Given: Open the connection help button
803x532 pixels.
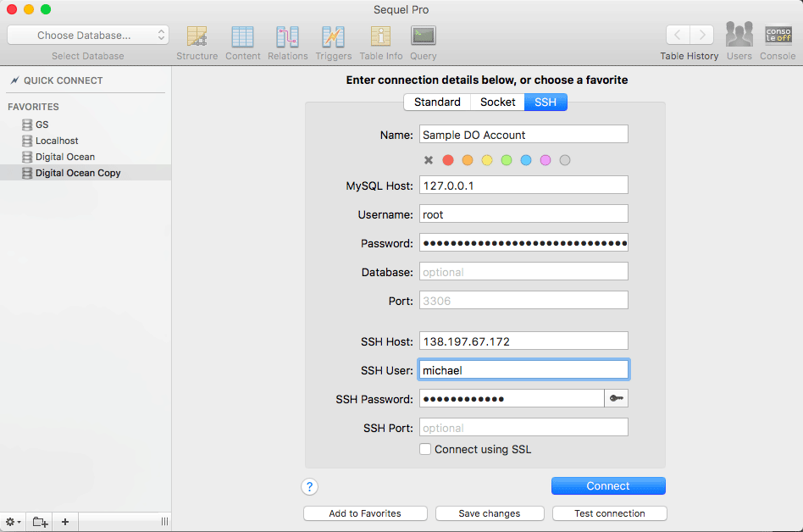Looking at the screenshot, I should tap(309, 486).
